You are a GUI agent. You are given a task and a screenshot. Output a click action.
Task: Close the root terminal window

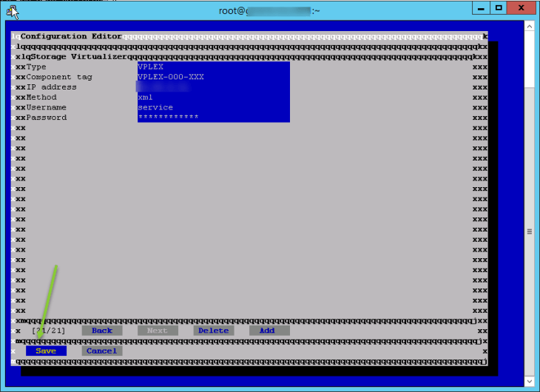pos(522,8)
